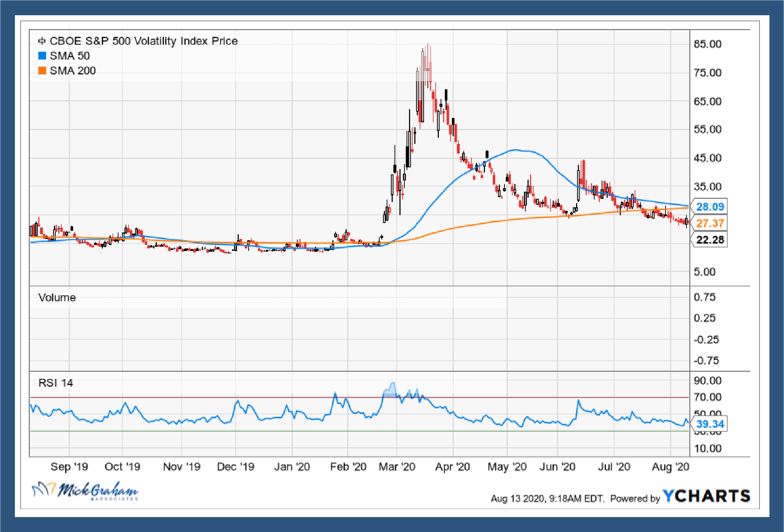Click the Oct '19 date label
Screen dimensions: 784x532
pos(122,466)
